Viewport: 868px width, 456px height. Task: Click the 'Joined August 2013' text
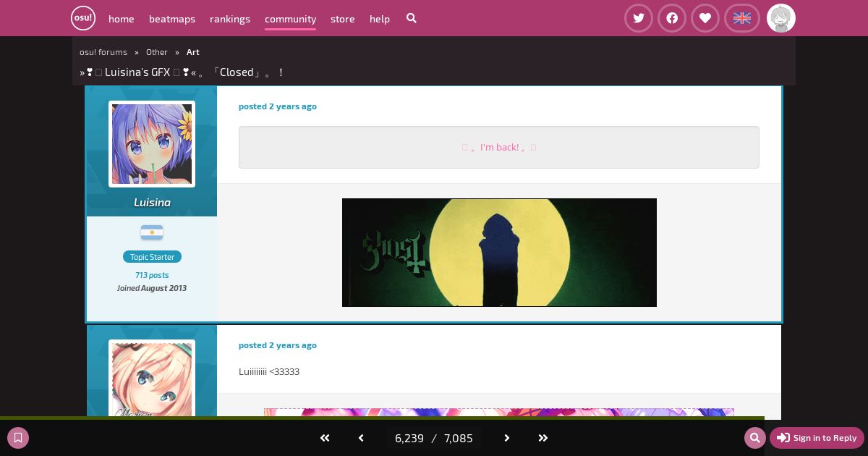coord(152,288)
